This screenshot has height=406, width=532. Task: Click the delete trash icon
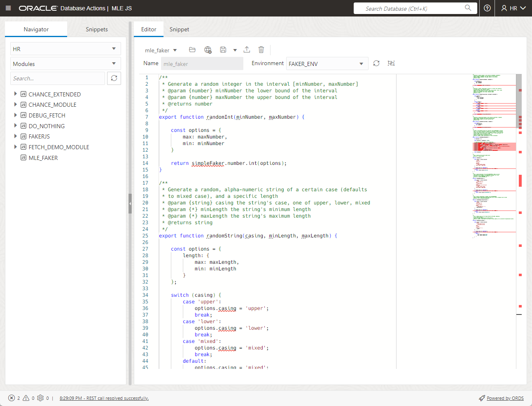(261, 50)
